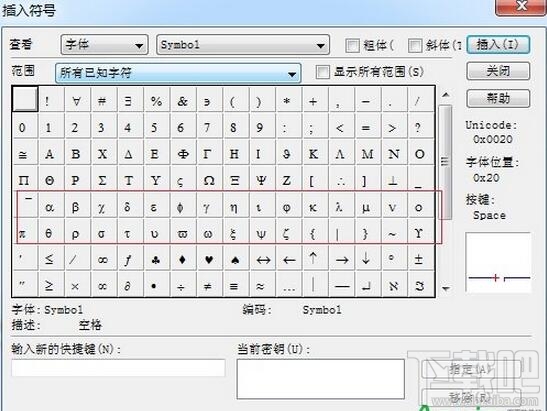The image size is (547, 411).
Task: Click the symbol grid scroll-up arrow
Action: 445,95
